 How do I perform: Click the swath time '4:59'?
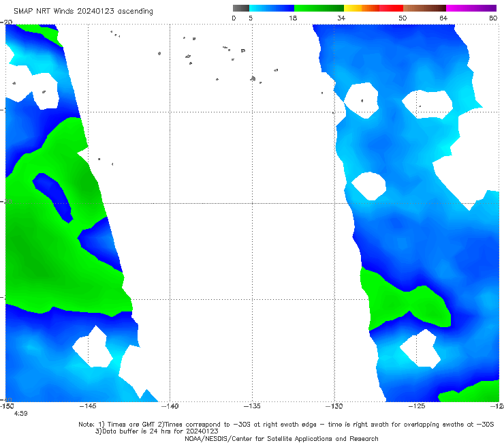tap(21, 414)
